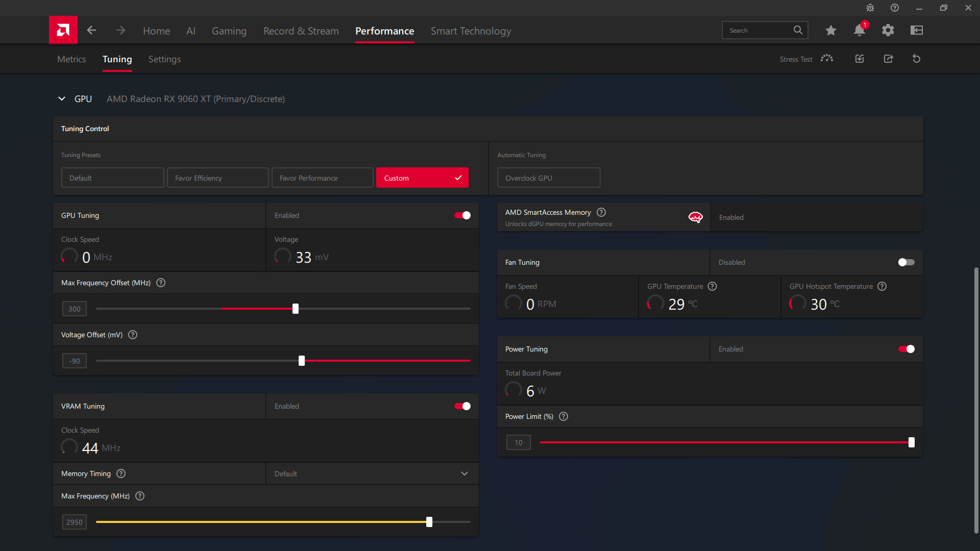
Task: Open the Gaming tab
Action: pos(229,31)
